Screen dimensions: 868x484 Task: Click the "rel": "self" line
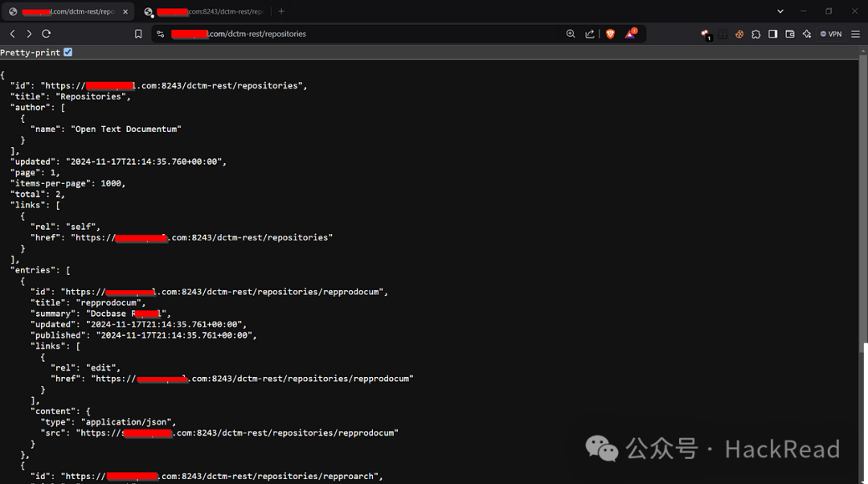65,227
